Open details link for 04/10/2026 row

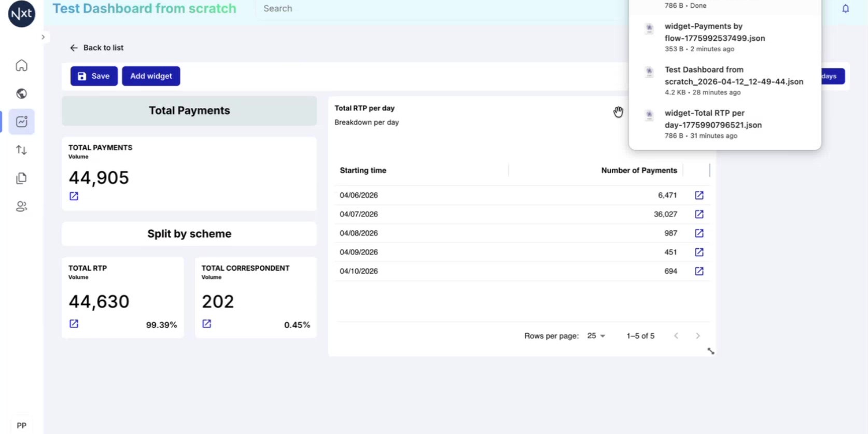click(699, 271)
